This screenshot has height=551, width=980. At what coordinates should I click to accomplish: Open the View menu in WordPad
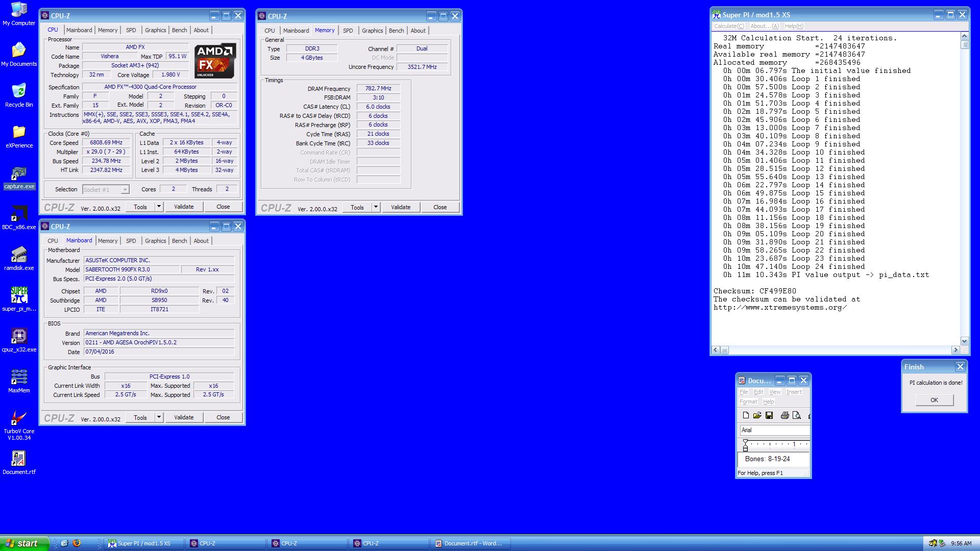[775, 392]
